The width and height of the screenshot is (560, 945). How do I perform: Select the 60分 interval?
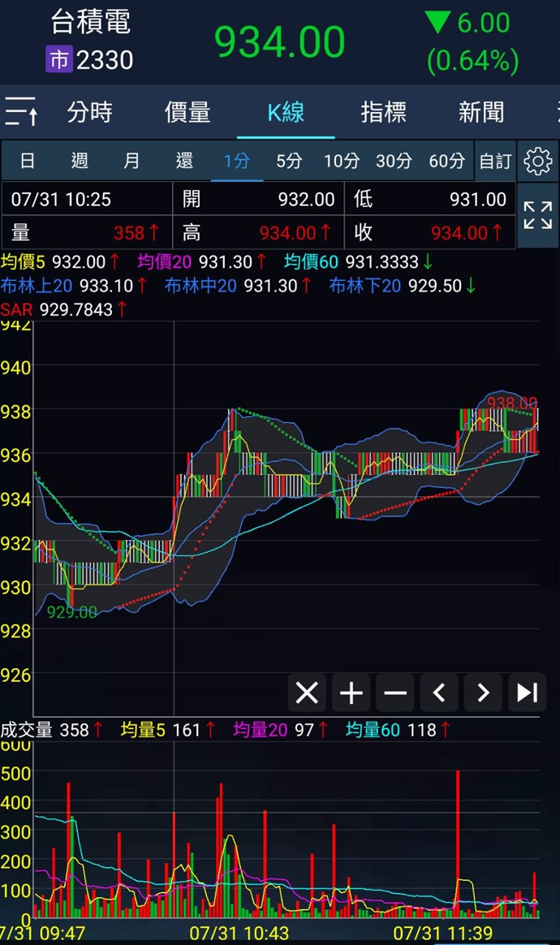446,161
